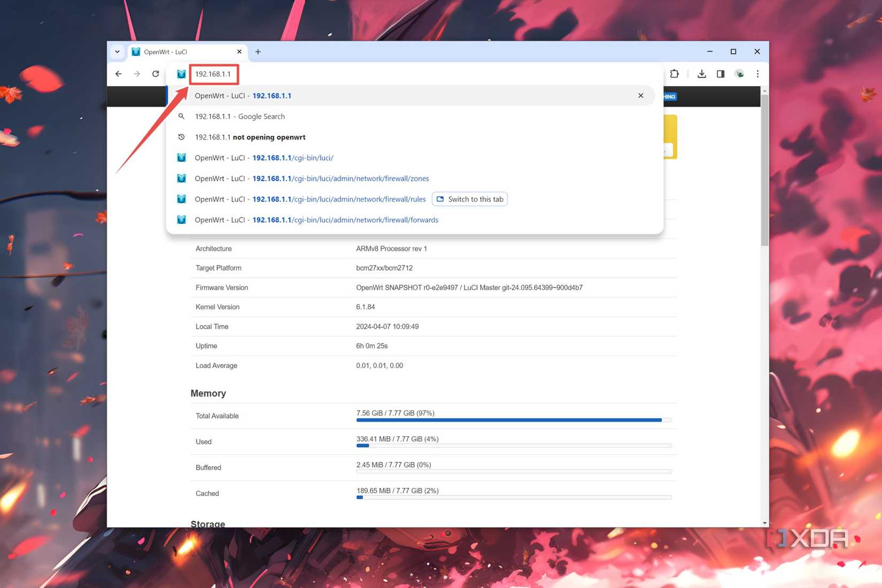
Task: Select the 'not opening openwrt' history suggestion
Action: tap(411, 137)
